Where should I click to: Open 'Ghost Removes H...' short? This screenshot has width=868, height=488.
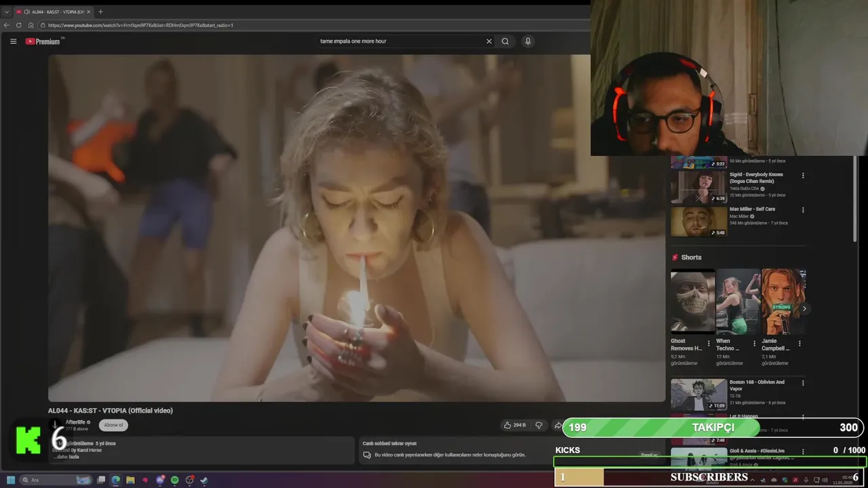(x=692, y=301)
